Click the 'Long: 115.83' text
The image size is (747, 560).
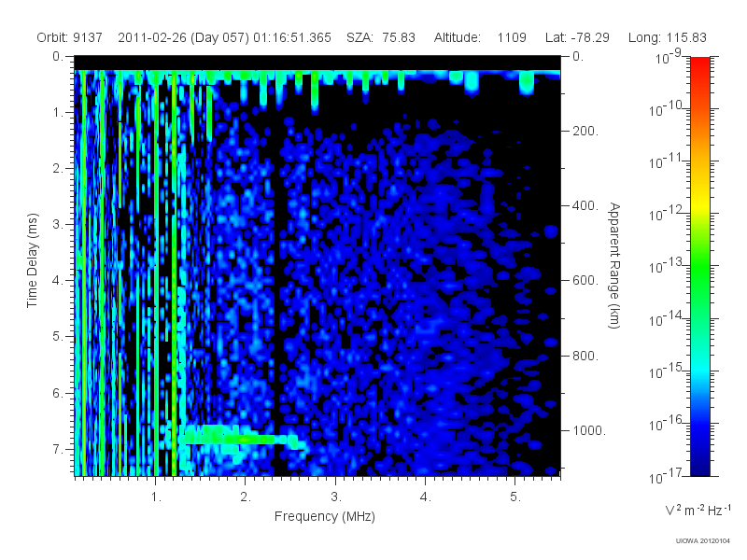(x=668, y=37)
